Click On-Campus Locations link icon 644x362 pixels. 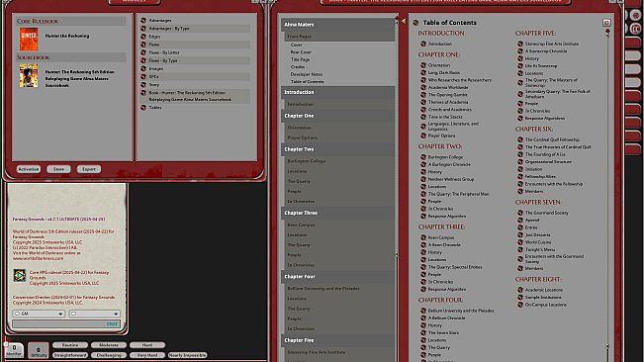pyautogui.click(x=520, y=305)
